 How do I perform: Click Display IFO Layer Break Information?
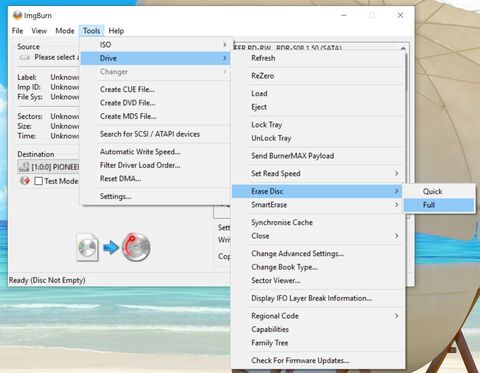coord(318,298)
